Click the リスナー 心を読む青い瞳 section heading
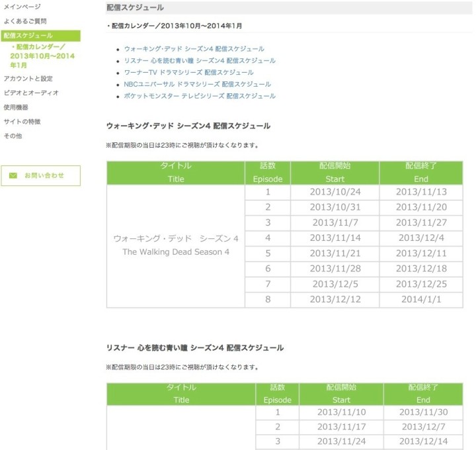 (x=195, y=347)
